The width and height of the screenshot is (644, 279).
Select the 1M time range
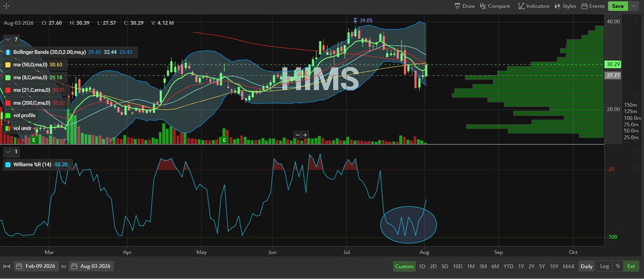click(x=471, y=267)
